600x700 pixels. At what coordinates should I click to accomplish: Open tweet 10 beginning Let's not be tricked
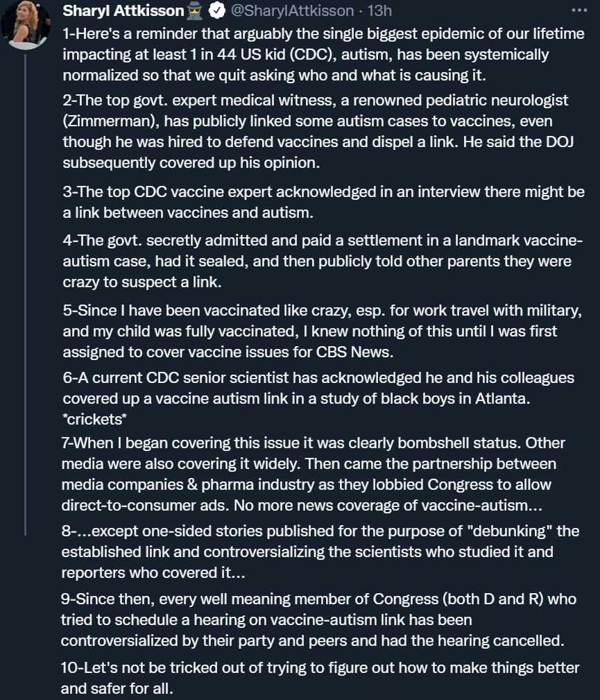click(320, 678)
